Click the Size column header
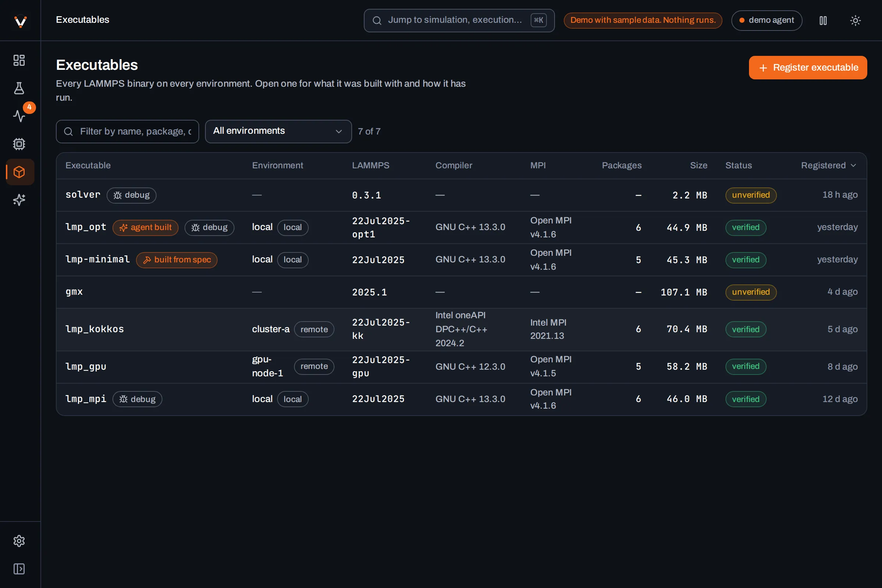Image resolution: width=882 pixels, height=588 pixels. [699, 165]
